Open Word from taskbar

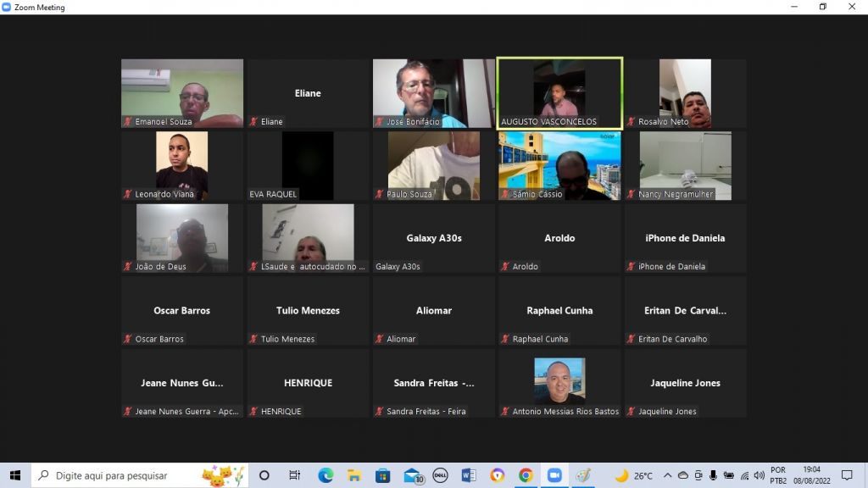(469, 475)
